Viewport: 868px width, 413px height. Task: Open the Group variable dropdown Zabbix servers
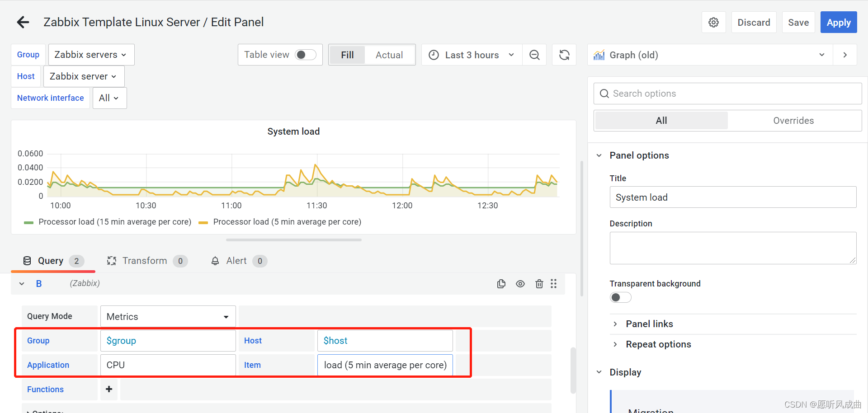coord(91,55)
